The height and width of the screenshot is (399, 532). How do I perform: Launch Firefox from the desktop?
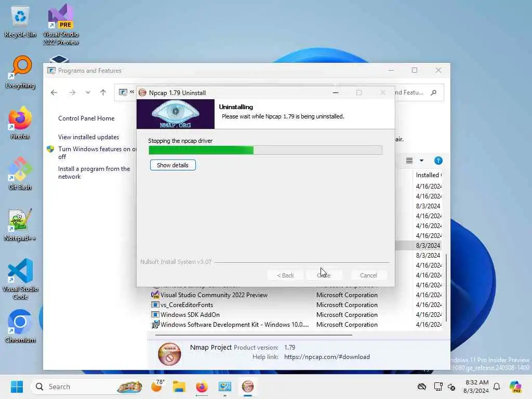(20, 123)
